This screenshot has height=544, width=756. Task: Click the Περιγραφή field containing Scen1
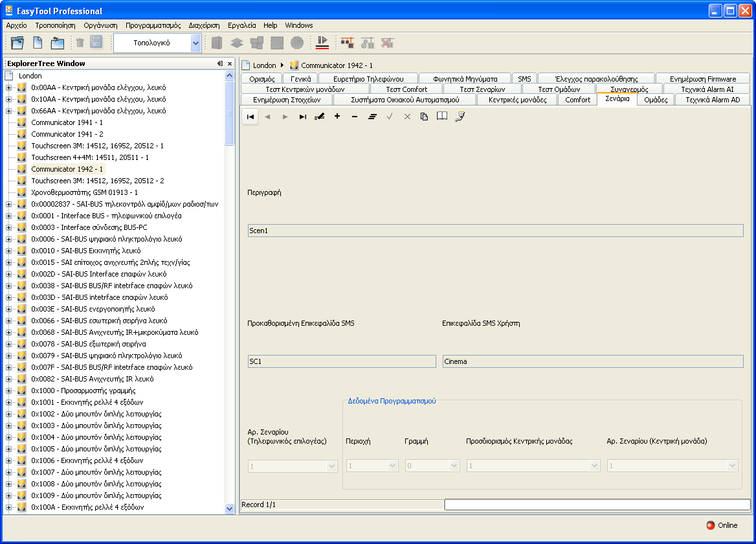tap(496, 231)
